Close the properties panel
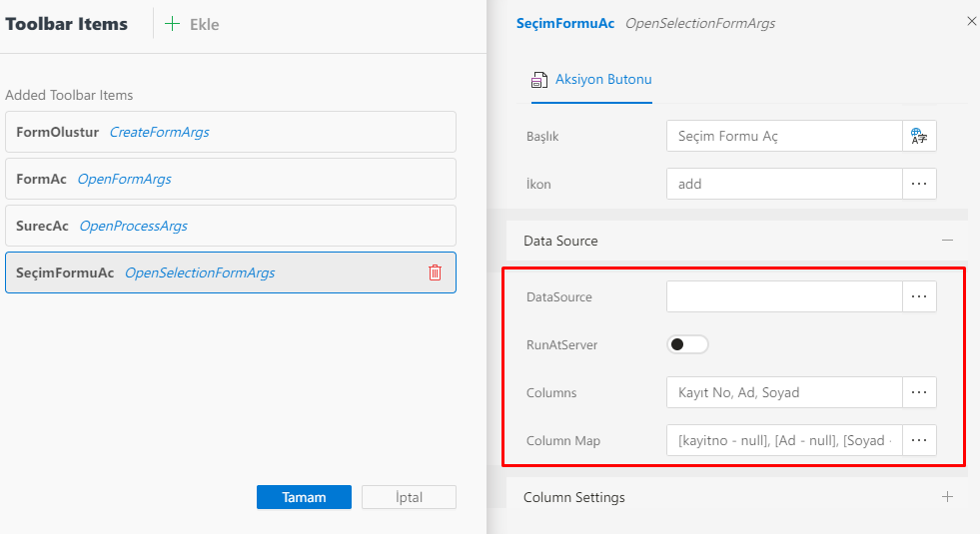The width and height of the screenshot is (980, 534). pos(972,21)
